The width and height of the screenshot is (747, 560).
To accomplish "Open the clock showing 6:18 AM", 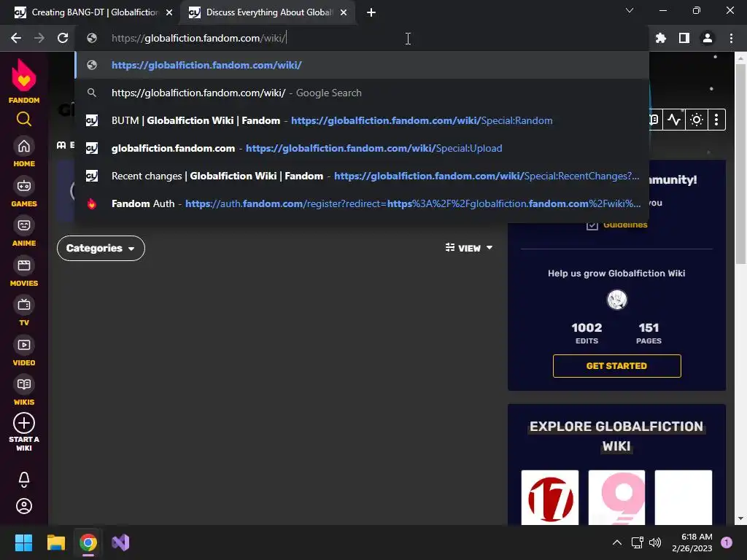I will click(692, 542).
